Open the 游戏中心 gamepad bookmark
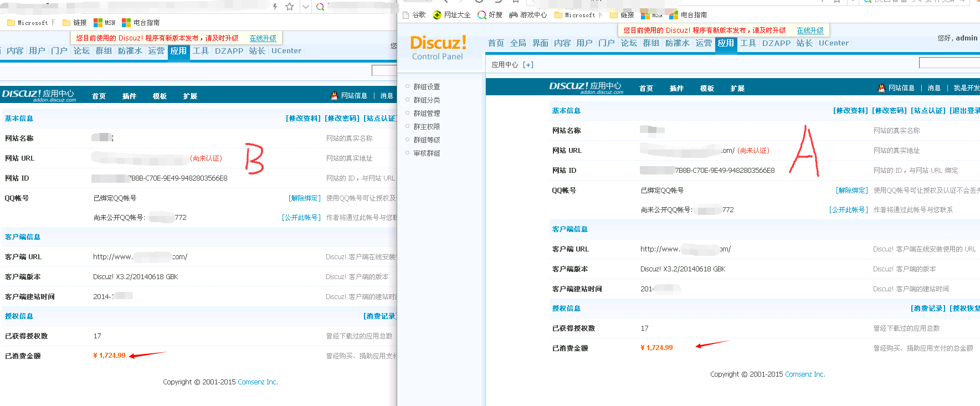980x406 pixels. 513,15
